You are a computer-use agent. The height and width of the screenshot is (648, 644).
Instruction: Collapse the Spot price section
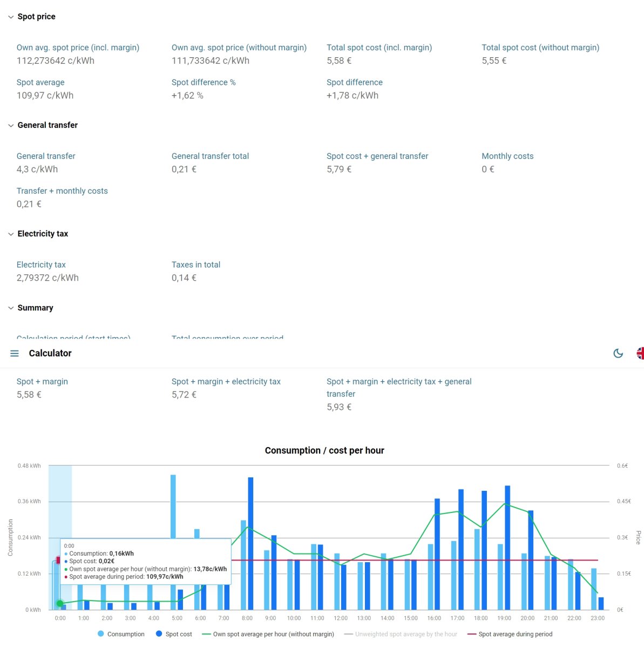(x=11, y=17)
